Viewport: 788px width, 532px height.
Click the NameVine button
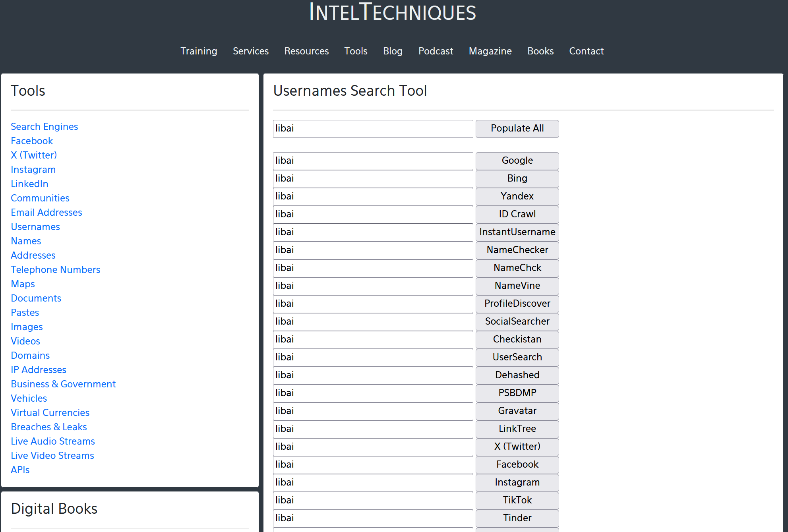517,286
